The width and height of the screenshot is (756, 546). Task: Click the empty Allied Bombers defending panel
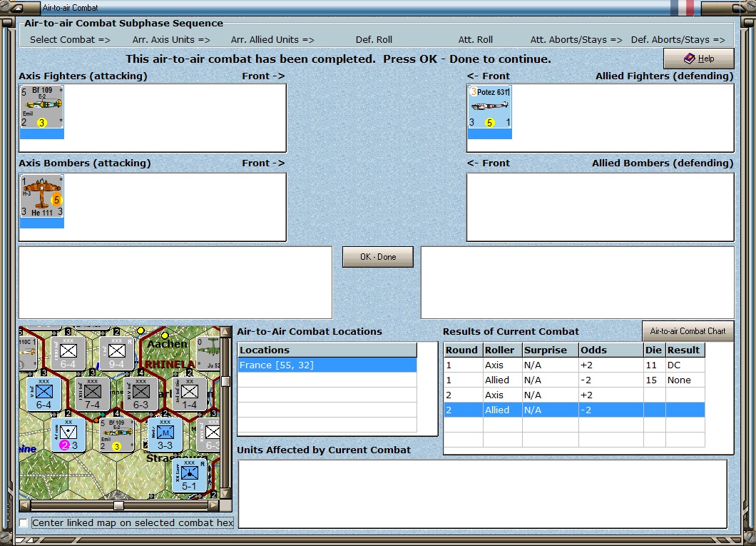(x=601, y=208)
